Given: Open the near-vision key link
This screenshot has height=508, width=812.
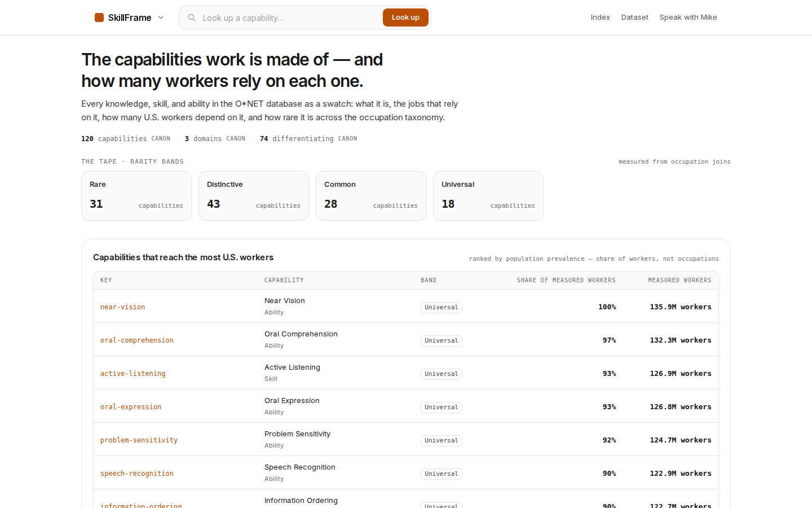Looking at the screenshot, I should [x=123, y=307].
